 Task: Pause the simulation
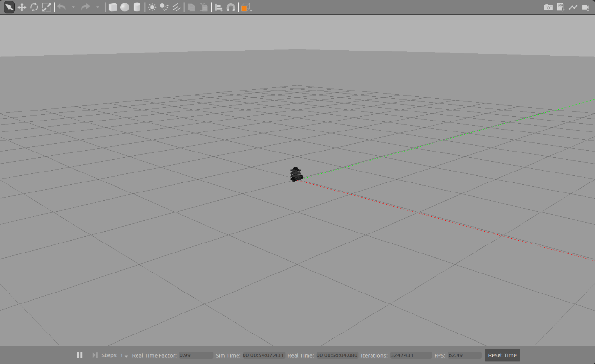tap(80, 355)
